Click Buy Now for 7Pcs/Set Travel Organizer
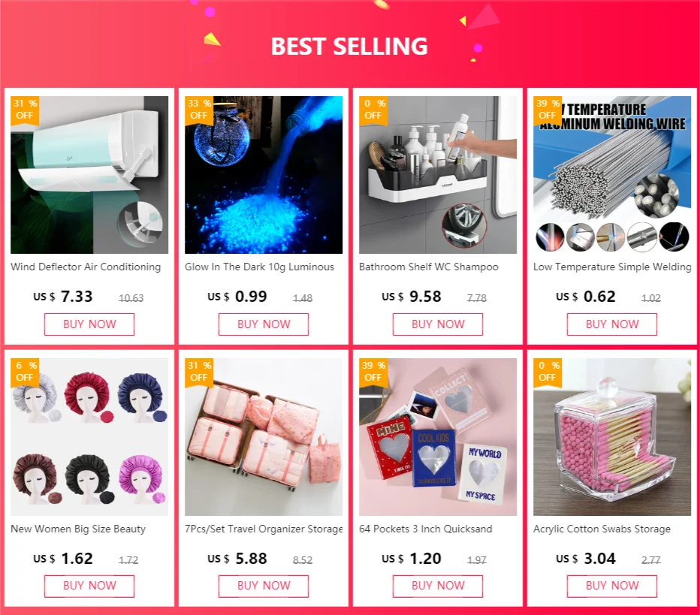This screenshot has height=615, width=700. tap(264, 586)
